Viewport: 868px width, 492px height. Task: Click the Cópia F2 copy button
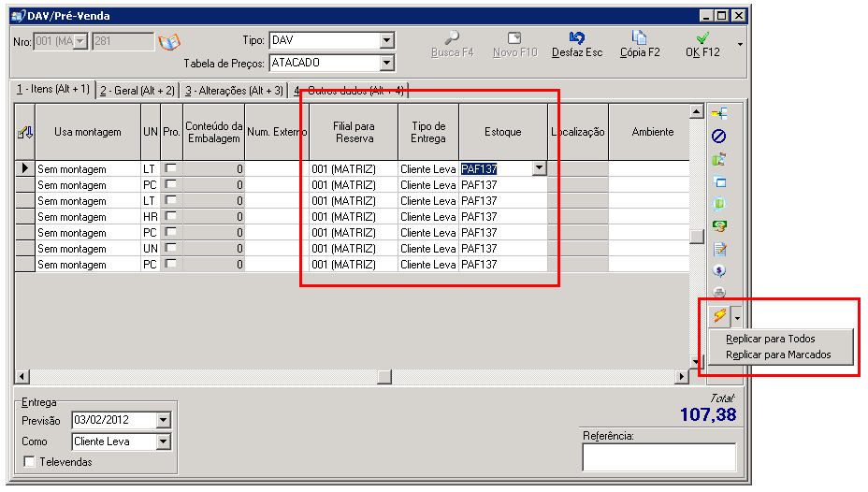click(640, 44)
